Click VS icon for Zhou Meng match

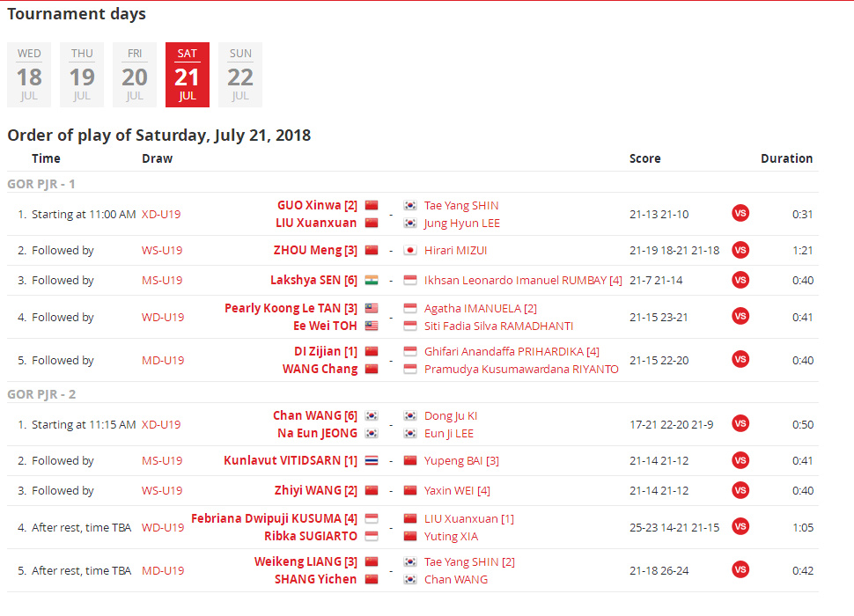pyautogui.click(x=740, y=250)
